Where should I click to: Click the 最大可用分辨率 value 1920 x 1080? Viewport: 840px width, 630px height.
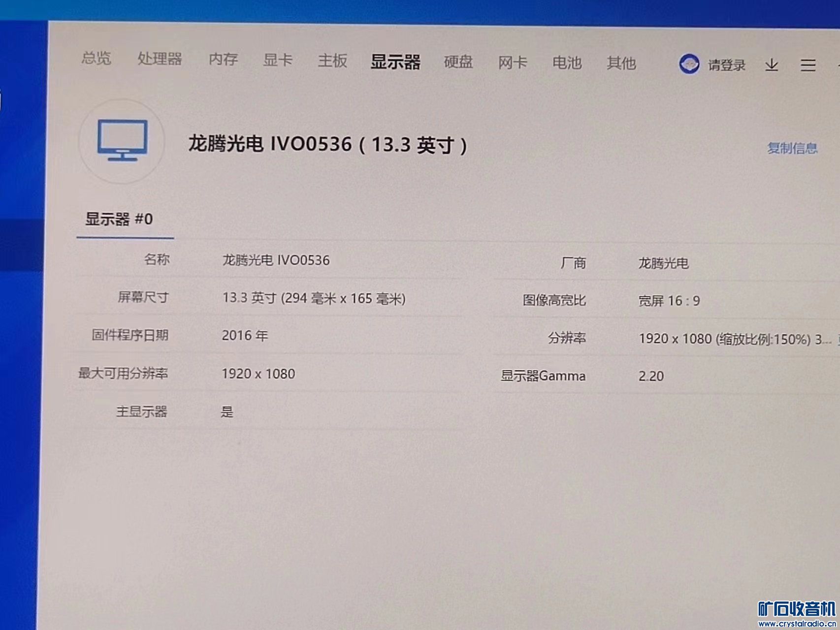(258, 374)
